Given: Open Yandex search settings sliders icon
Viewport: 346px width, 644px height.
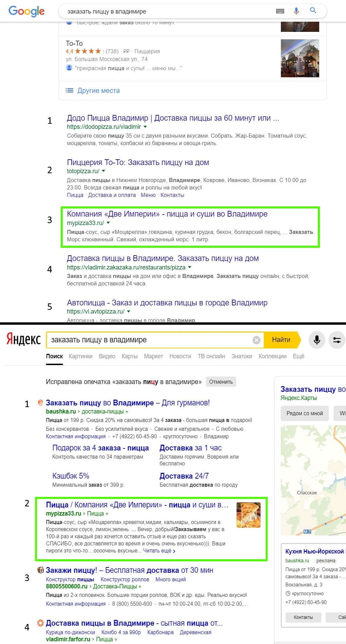Looking at the screenshot, I should pos(337,340).
